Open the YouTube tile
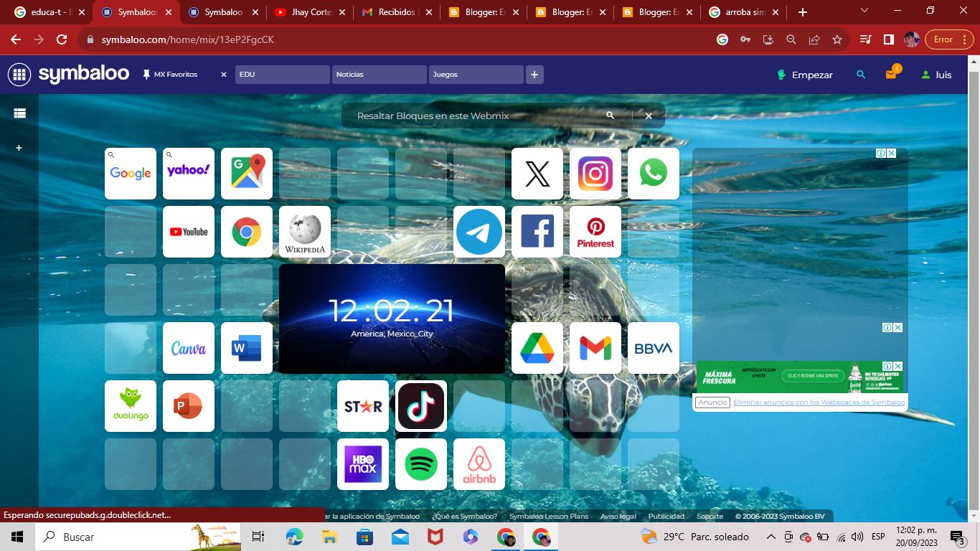Image resolution: width=980 pixels, height=551 pixels. coord(189,232)
